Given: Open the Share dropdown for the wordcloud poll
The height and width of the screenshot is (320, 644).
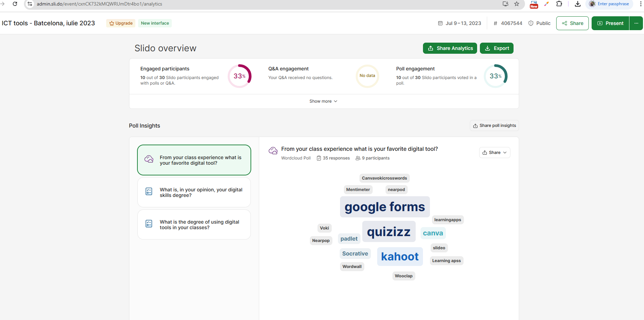Looking at the screenshot, I should tap(494, 153).
